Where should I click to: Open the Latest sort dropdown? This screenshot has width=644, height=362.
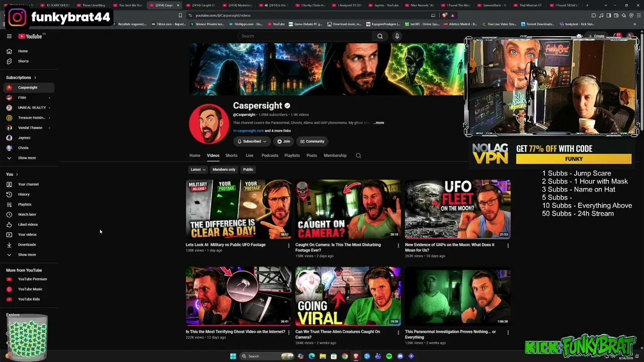point(198,170)
